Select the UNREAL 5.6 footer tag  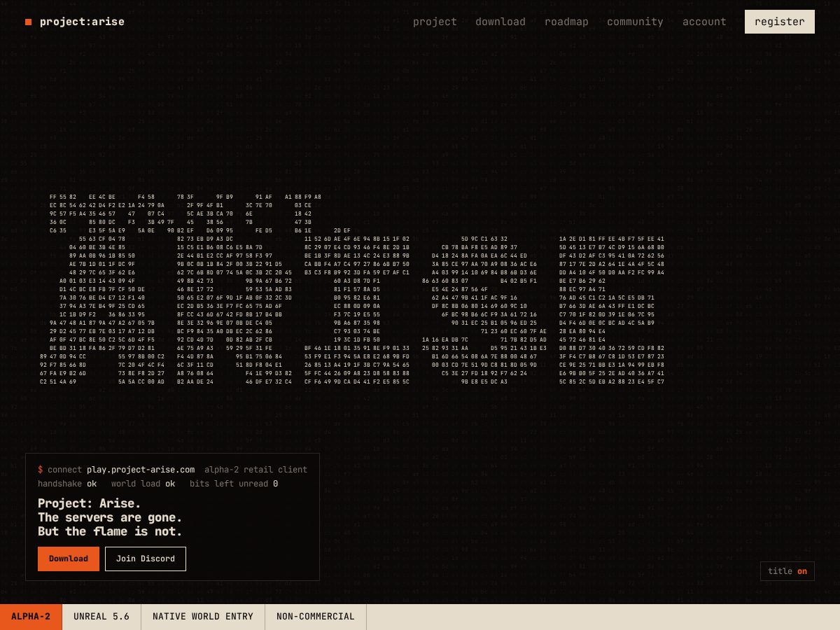101,617
